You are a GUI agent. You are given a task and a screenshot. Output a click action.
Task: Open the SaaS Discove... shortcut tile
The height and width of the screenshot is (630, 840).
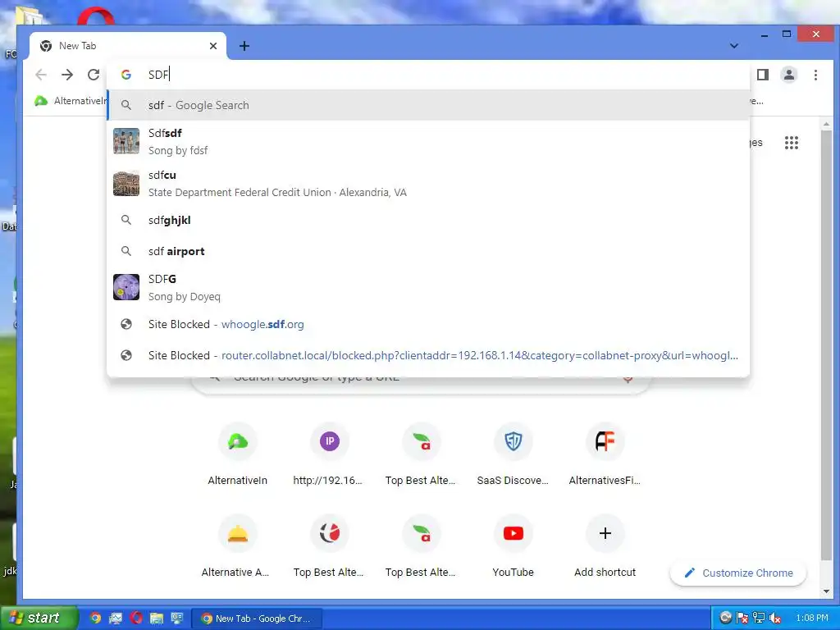pyautogui.click(x=514, y=454)
